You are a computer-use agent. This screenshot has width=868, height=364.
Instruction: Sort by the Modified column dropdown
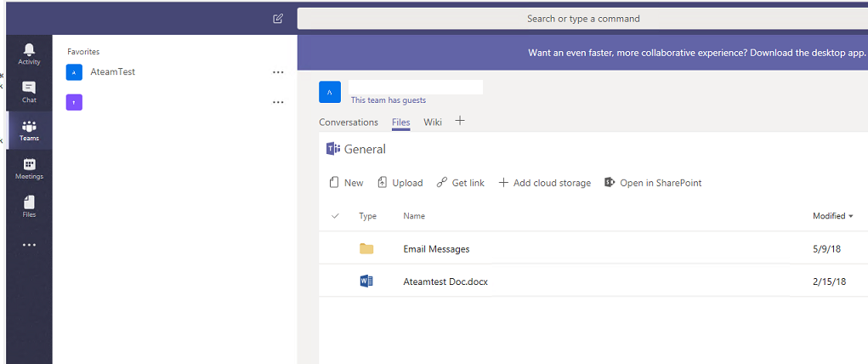[x=833, y=216]
